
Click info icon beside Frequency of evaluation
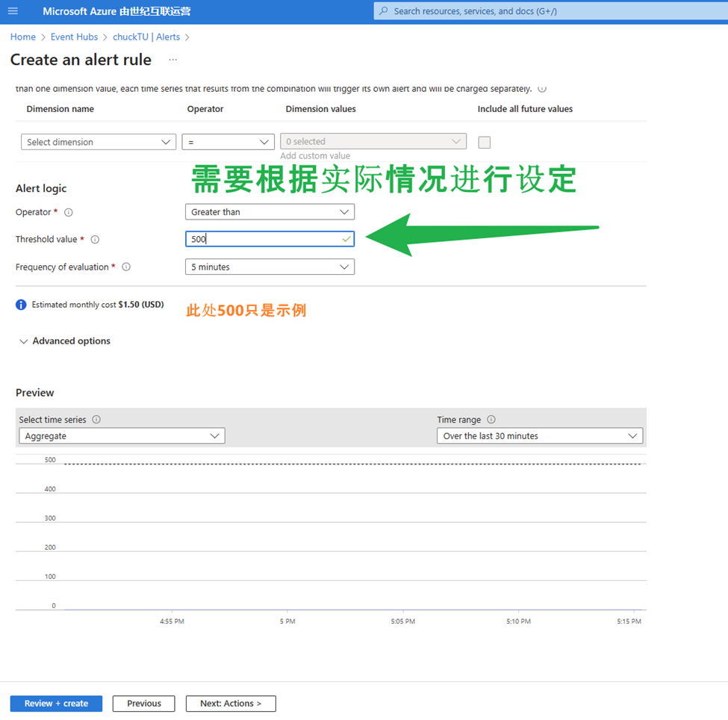click(126, 267)
